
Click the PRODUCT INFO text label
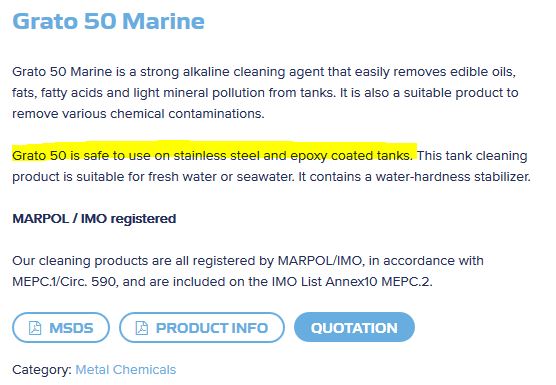[x=212, y=328]
